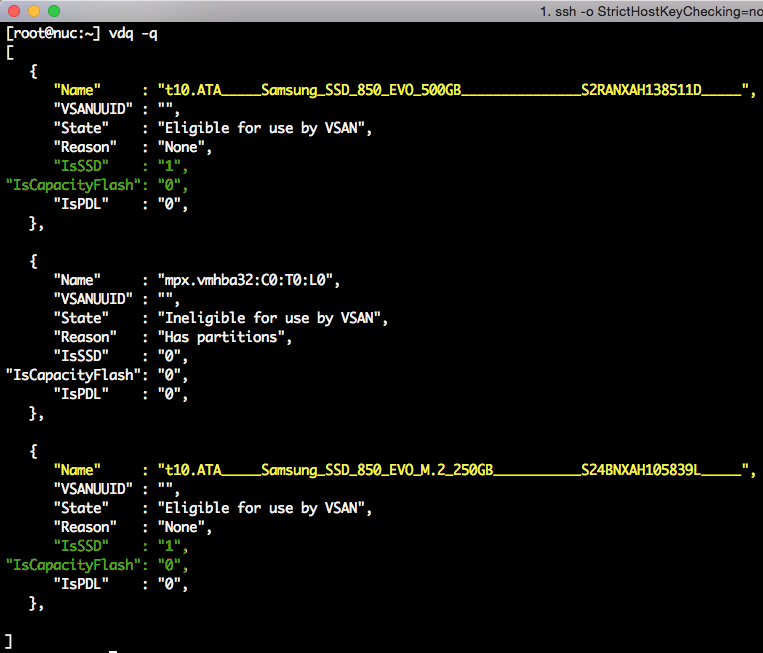Click 'Eligible for use by VSAN' in last entry

pos(263,508)
